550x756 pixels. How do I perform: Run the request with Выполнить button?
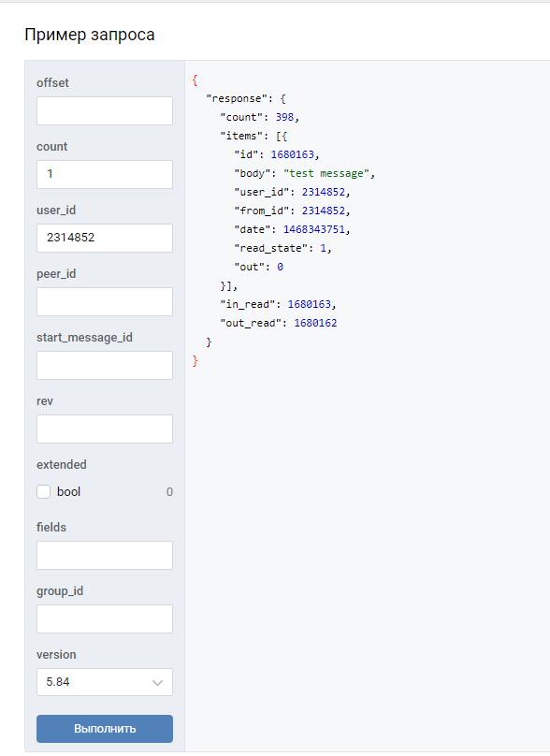[105, 729]
